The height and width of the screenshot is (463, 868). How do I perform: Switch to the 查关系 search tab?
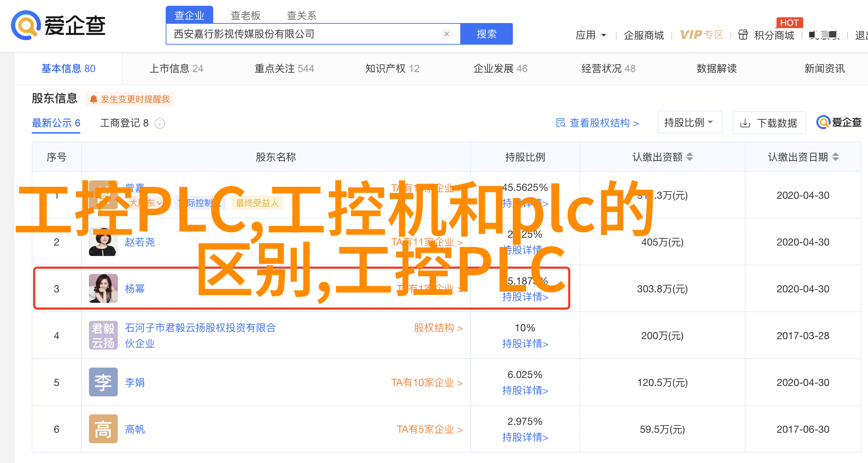(x=301, y=15)
